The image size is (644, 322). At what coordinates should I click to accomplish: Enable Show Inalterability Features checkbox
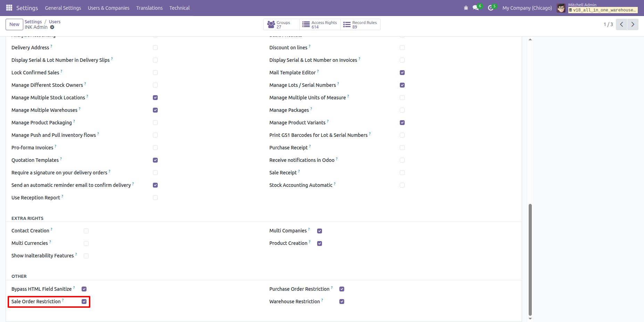86,256
